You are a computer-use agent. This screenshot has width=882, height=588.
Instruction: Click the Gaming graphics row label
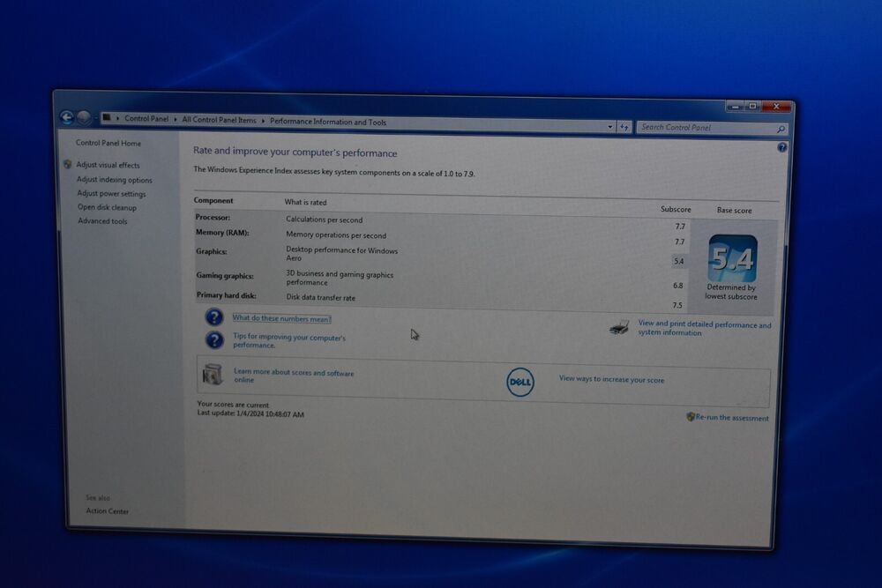tap(225, 275)
